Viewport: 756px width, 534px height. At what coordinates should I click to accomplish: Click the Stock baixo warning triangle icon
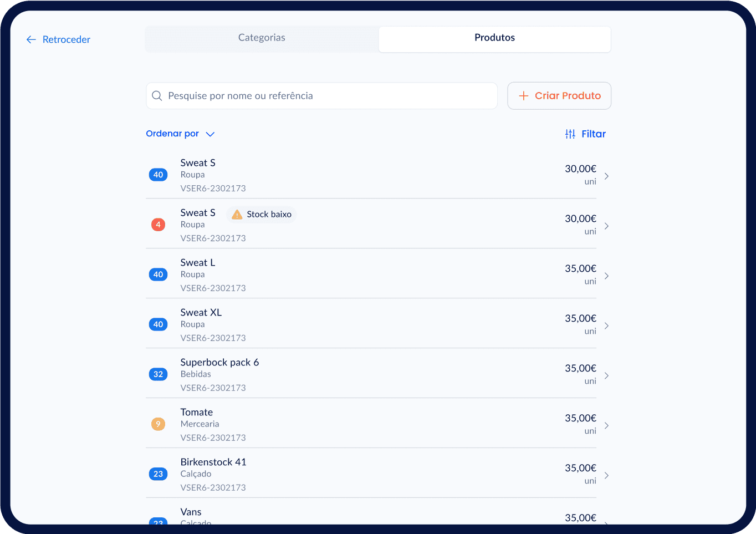(237, 215)
